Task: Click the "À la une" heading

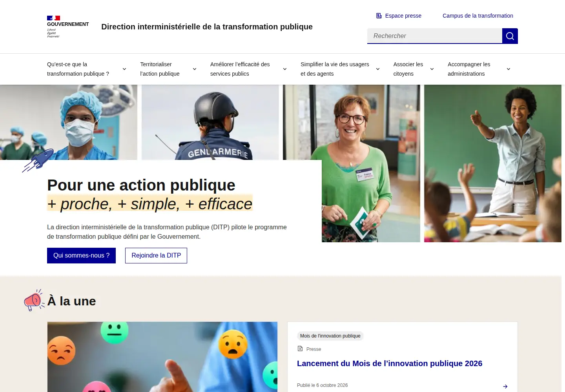Action: point(71,301)
